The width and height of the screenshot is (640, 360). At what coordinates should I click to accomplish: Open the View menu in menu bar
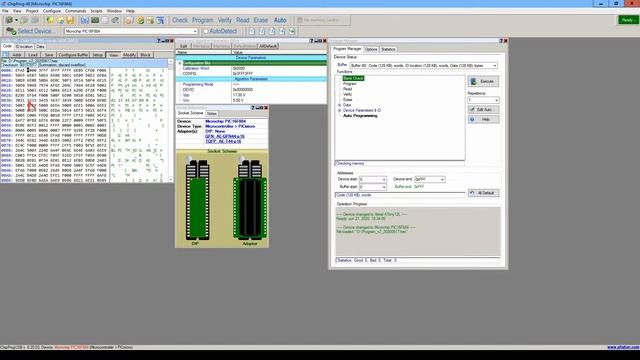[17, 11]
